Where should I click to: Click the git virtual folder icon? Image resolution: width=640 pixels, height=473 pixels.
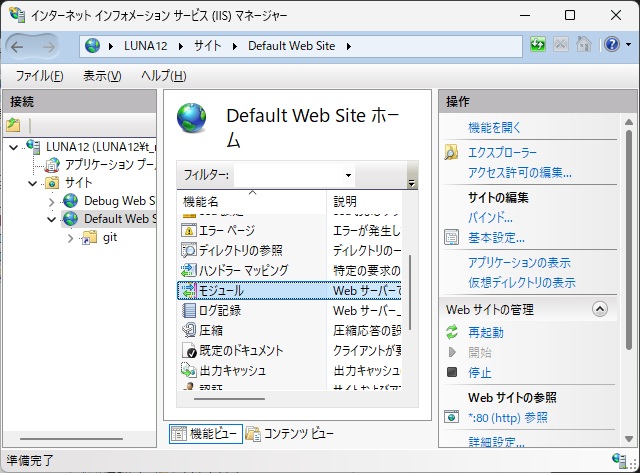[89, 237]
